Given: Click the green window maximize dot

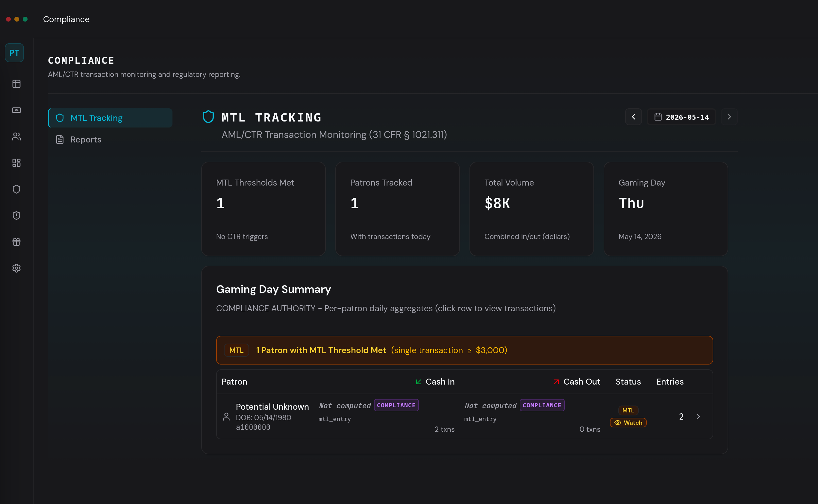Looking at the screenshot, I should (x=25, y=19).
